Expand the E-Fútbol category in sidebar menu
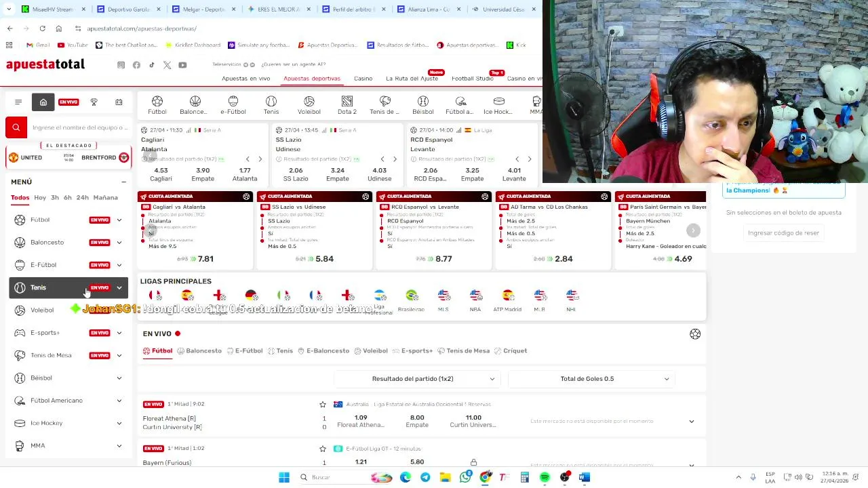This screenshot has height=488, width=868. coord(119,265)
